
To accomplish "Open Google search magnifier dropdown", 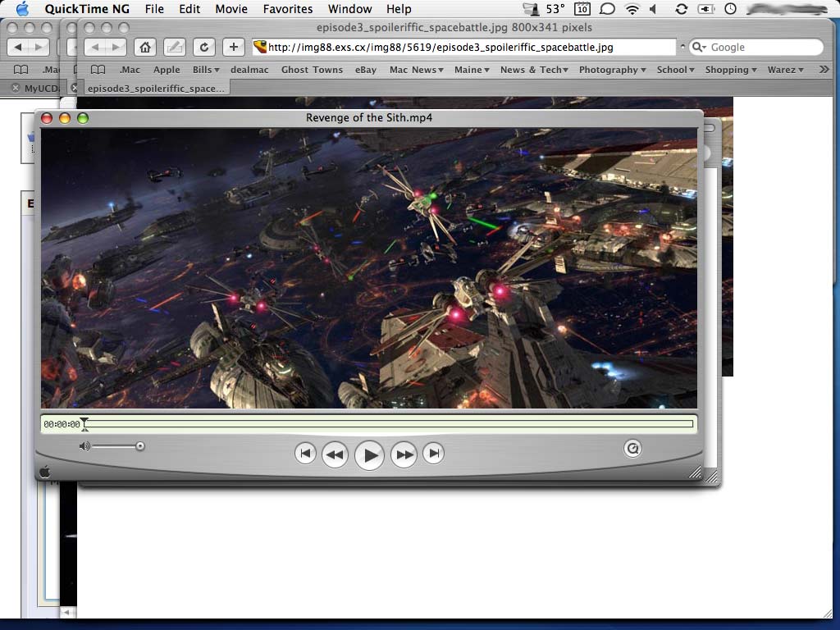I will click(699, 47).
